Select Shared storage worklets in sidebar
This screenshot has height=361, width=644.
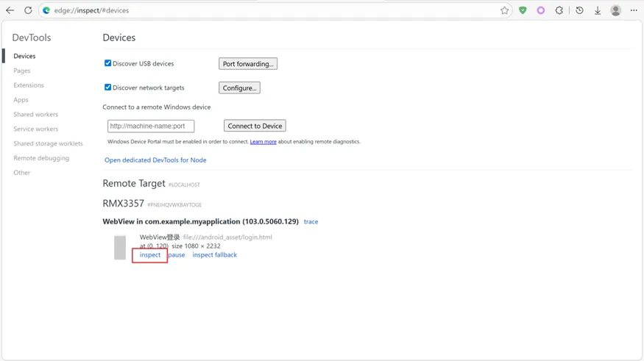click(x=48, y=143)
